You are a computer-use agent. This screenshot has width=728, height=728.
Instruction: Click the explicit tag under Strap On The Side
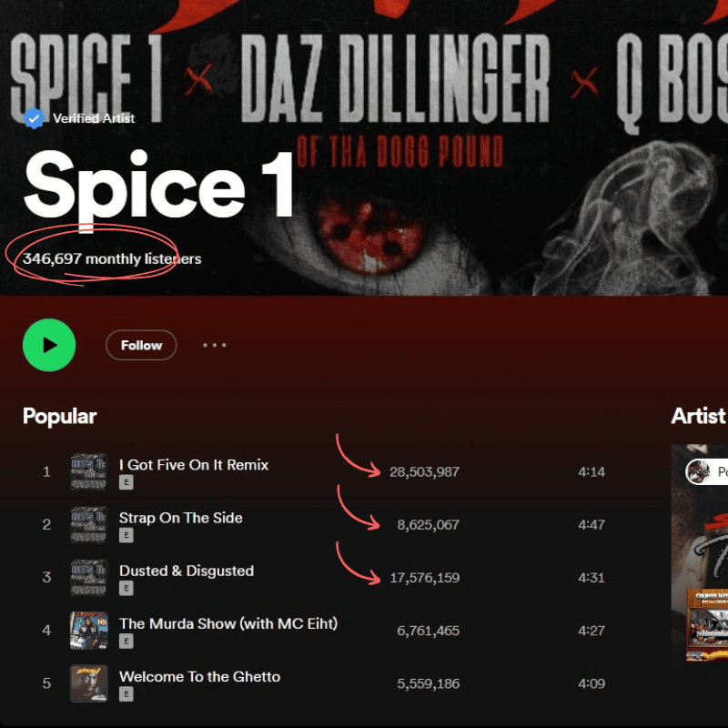126,535
